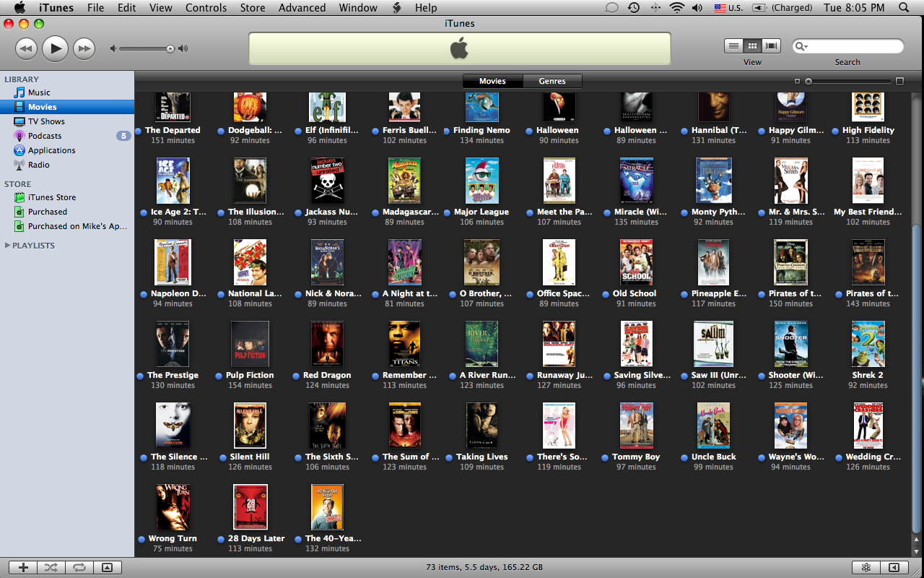
Task: Click the Rewind previous track button
Action: coord(26,49)
